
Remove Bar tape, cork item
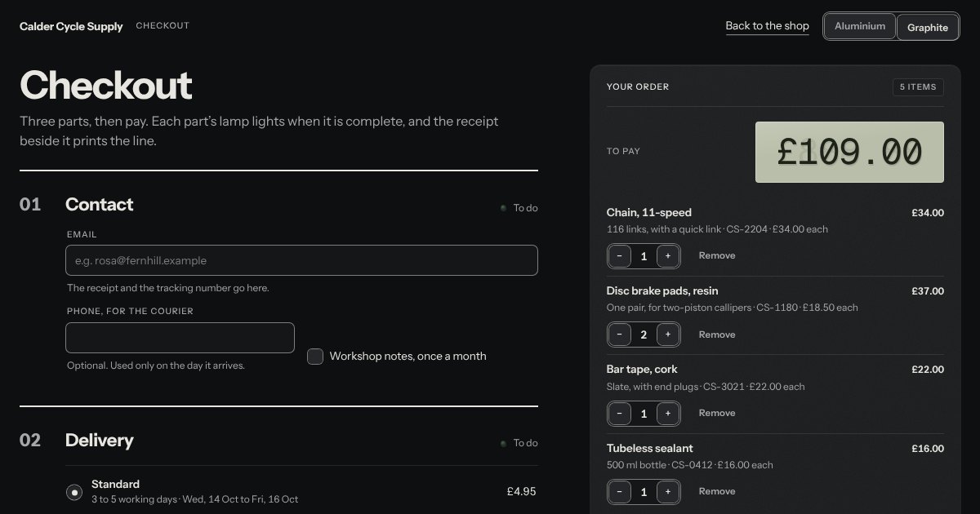coord(717,413)
